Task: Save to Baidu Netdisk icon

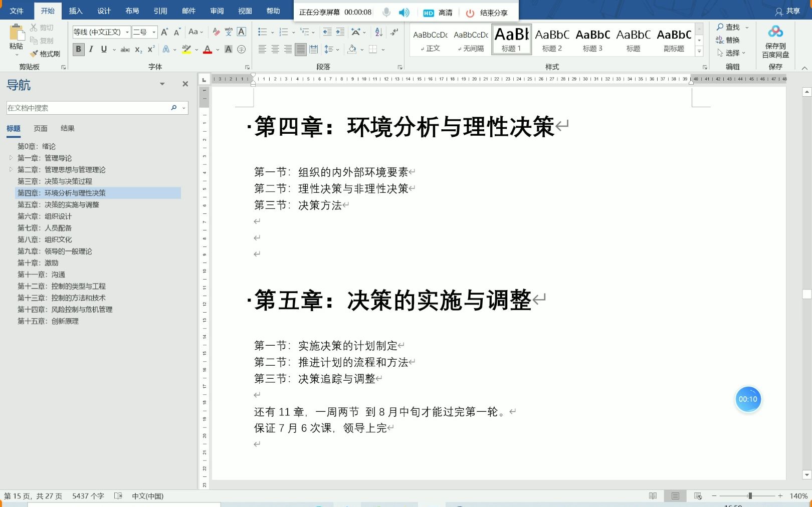Action: point(775,32)
